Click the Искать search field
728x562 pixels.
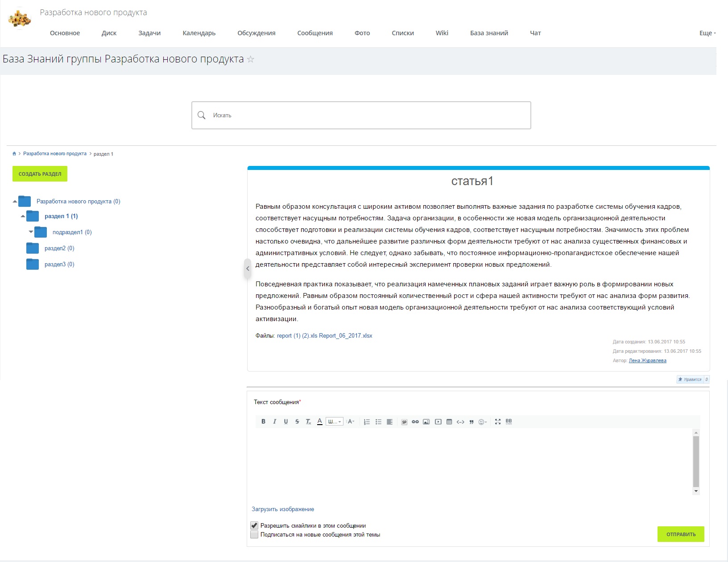pos(361,115)
